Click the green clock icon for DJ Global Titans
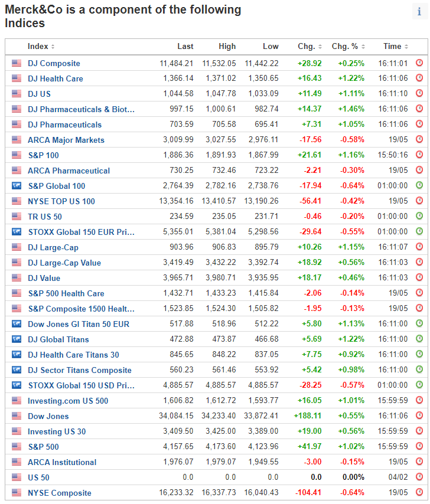430x504 pixels. pyautogui.click(x=419, y=339)
